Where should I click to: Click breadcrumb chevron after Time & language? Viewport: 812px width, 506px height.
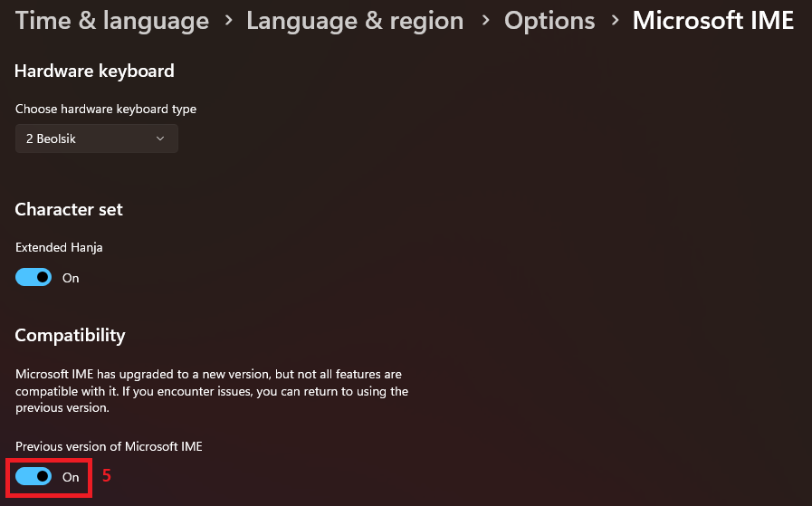pos(227,21)
